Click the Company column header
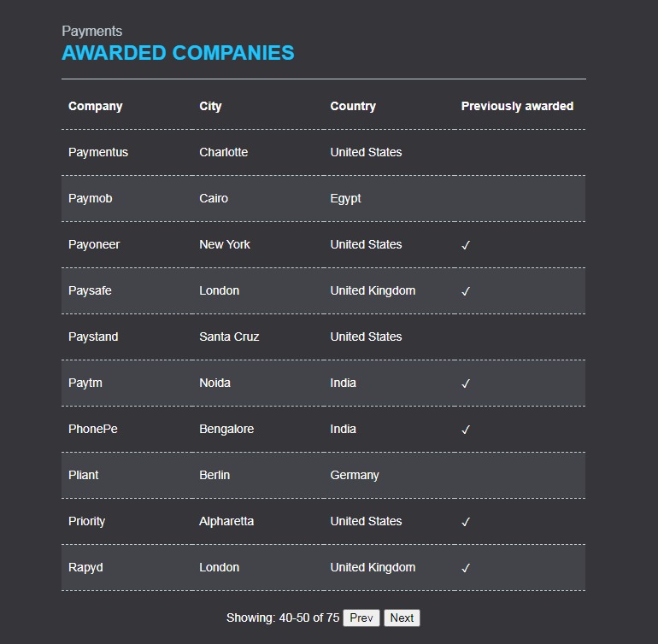Image resolution: width=658 pixels, height=644 pixels. tap(96, 106)
